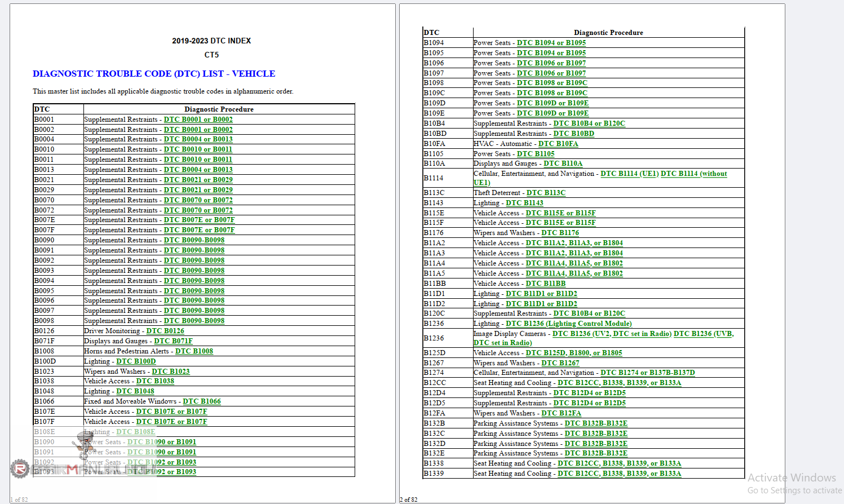The image size is (844, 504).
Task: Open the DTC B0126 Driver Monitoring link
Action: (165, 331)
